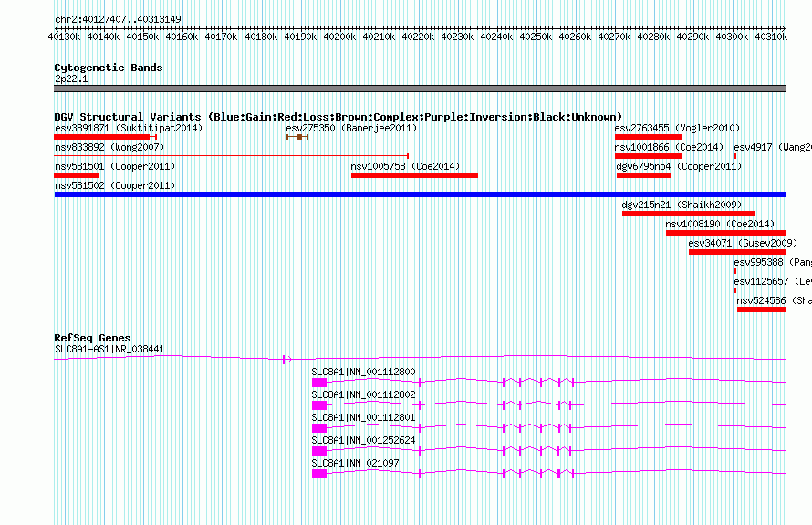
Task: Open esv2763455 (Vogler2010) variant
Action: (677, 128)
